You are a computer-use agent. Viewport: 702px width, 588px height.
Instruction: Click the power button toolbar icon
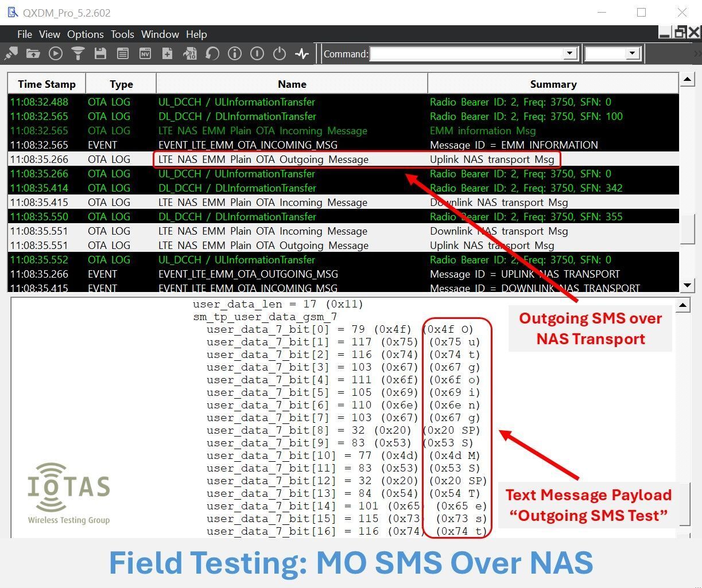[x=280, y=54]
